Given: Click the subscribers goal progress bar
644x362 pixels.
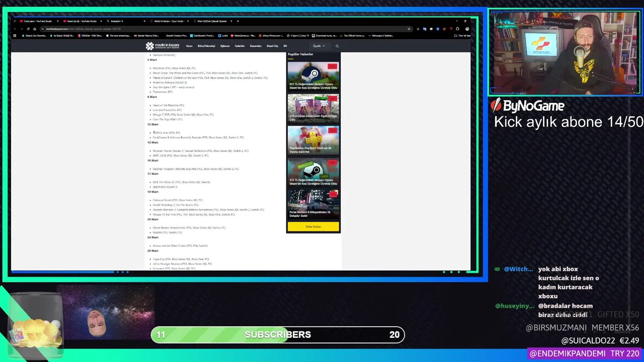Looking at the screenshot, I should tap(278, 335).
